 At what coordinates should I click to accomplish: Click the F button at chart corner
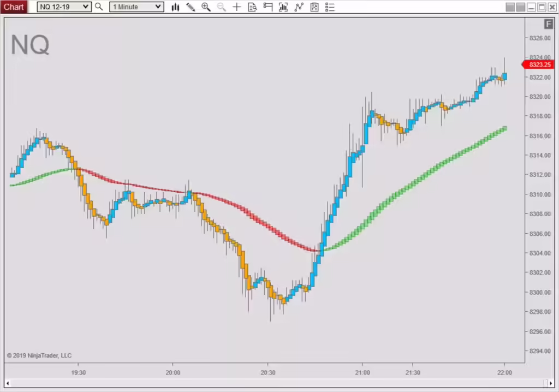(x=548, y=24)
